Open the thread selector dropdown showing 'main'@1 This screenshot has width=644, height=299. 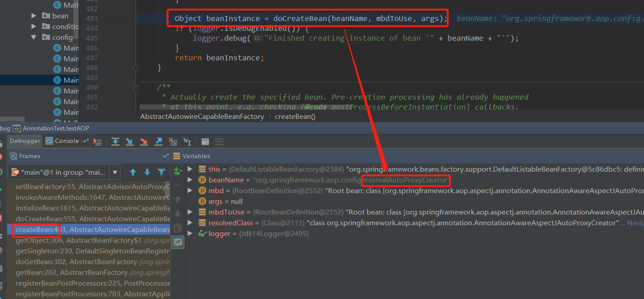pos(115,172)
